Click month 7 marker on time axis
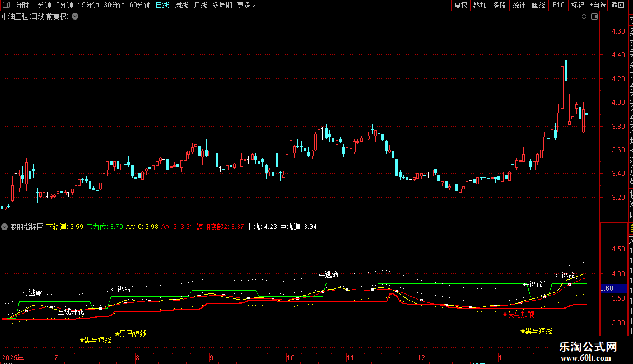The height and width of the screenshot is (364, 633). pyautogui.click(x=56, y=357)
